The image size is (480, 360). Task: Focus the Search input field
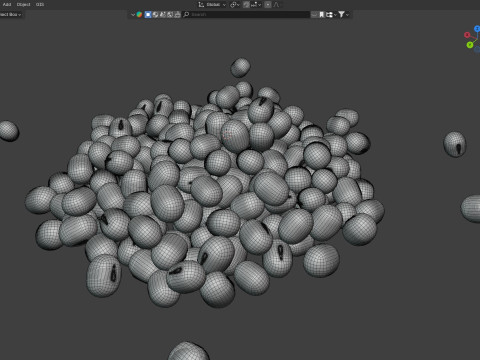[x=246, y=15]
